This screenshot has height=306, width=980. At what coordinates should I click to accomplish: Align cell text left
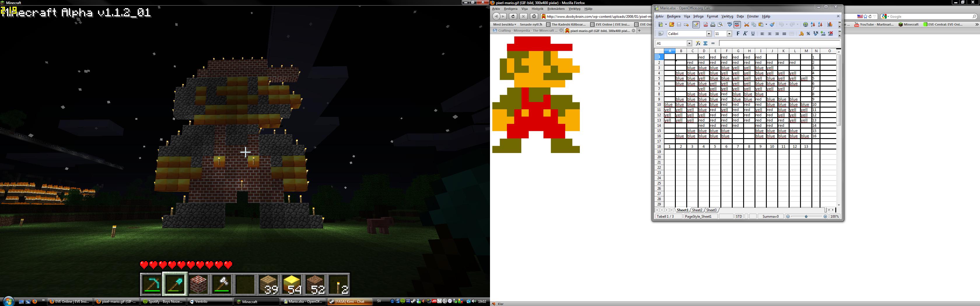(762, 34)
